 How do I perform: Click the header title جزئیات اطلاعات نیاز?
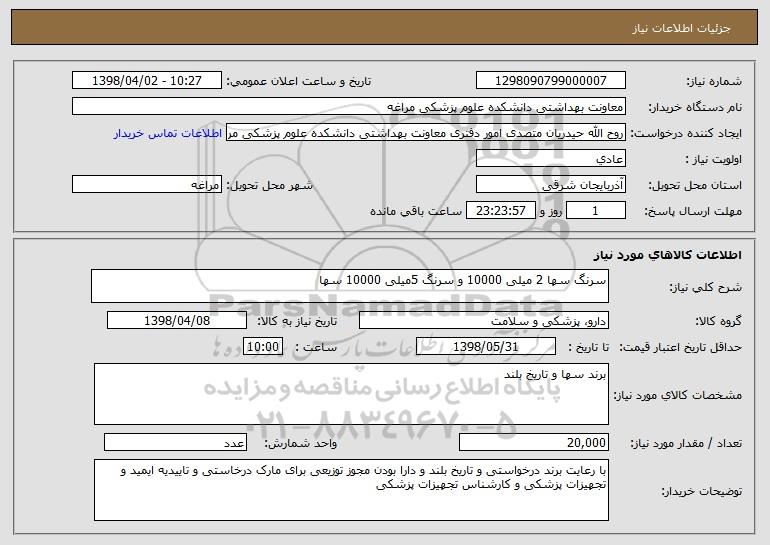click(681, 28)
